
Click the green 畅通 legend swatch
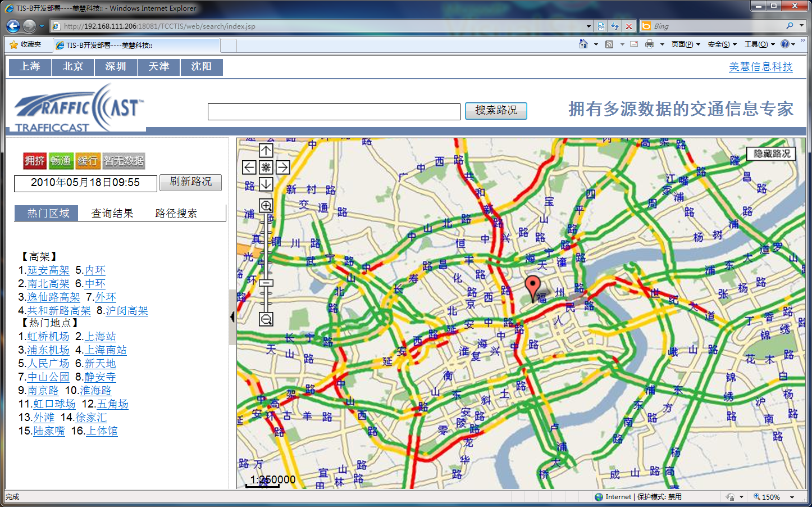coord(61,161)
